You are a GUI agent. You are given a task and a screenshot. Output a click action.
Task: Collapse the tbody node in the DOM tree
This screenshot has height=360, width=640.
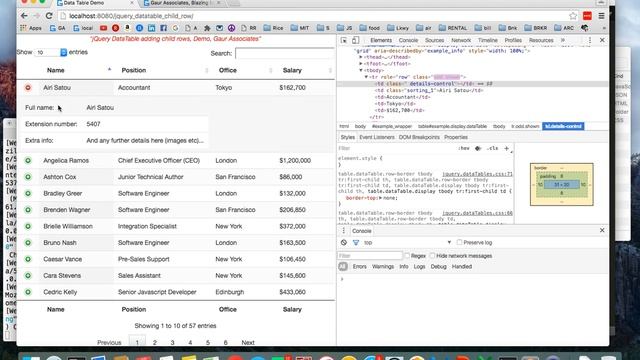pos(361,70)
